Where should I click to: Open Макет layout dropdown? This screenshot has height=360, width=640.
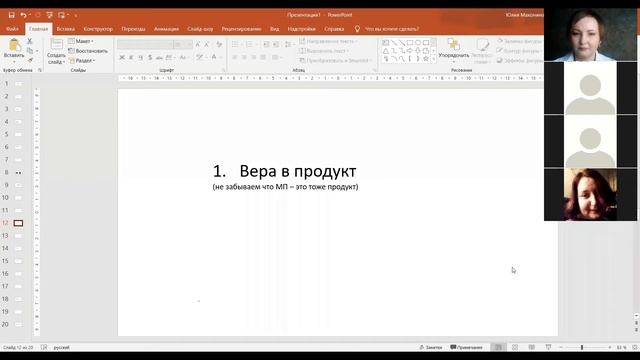tap(81, 41)
